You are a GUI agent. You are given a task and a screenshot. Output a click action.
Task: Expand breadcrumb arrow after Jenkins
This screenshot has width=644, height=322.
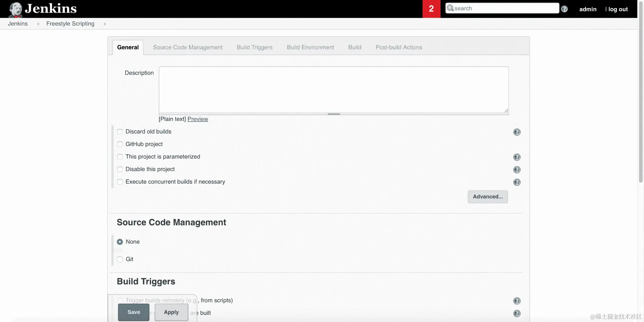click(38, 24)
